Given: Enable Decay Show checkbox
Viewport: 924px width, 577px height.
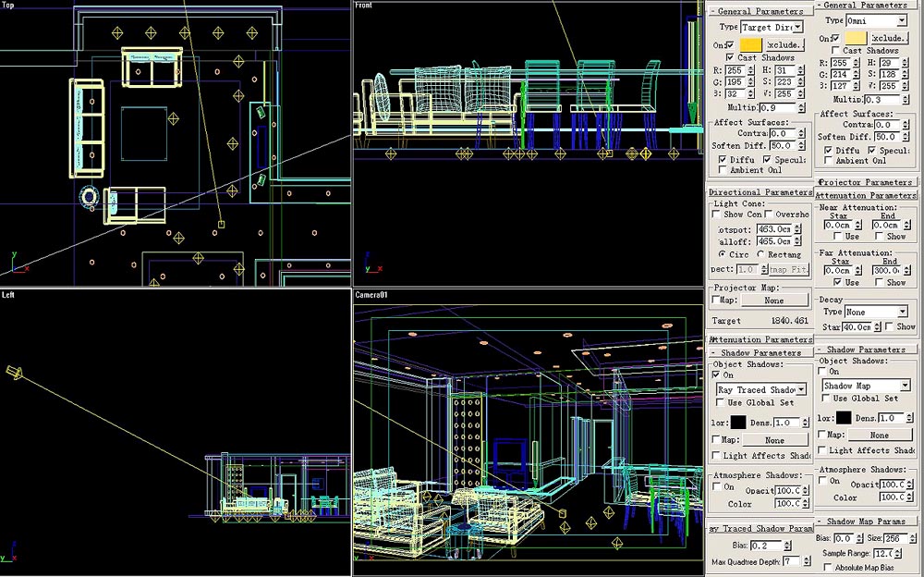Looking at the screenshot, I should click(889, 326).
